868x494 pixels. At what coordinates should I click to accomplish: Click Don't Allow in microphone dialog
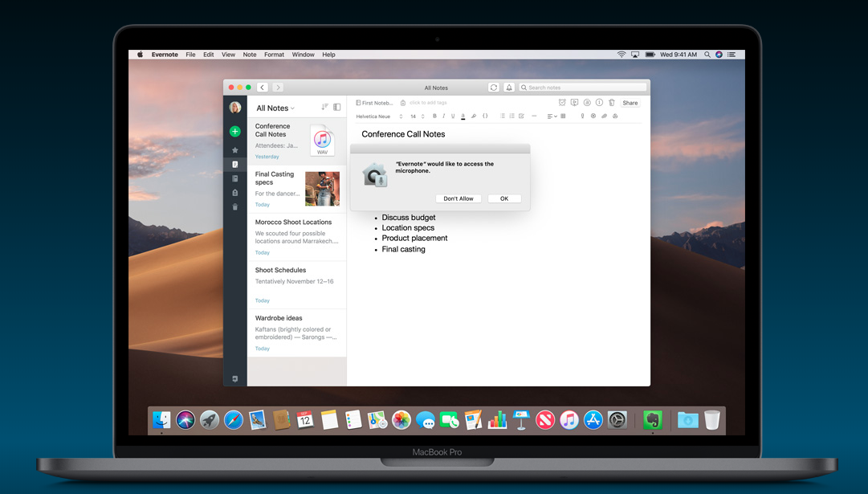[458, 198]
